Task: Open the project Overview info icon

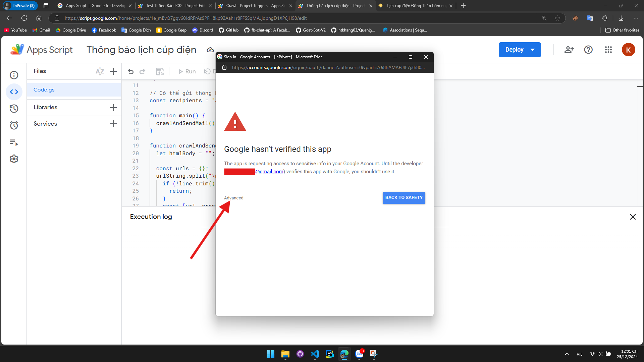Action: (x=14, y=75)
